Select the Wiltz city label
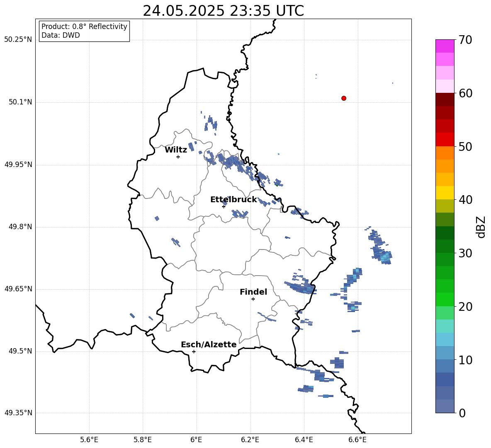The width and height of the screenshot is (491, 448). 176,150
